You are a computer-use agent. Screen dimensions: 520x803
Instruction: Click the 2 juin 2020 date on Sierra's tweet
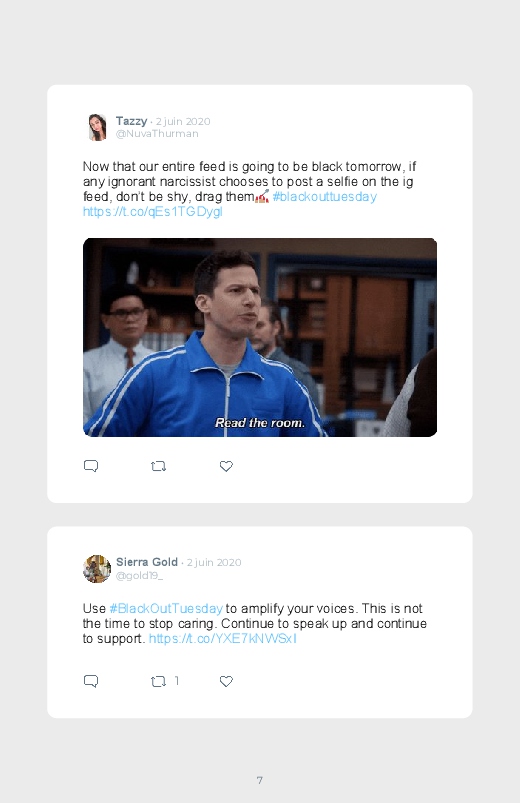pos(214,562)
